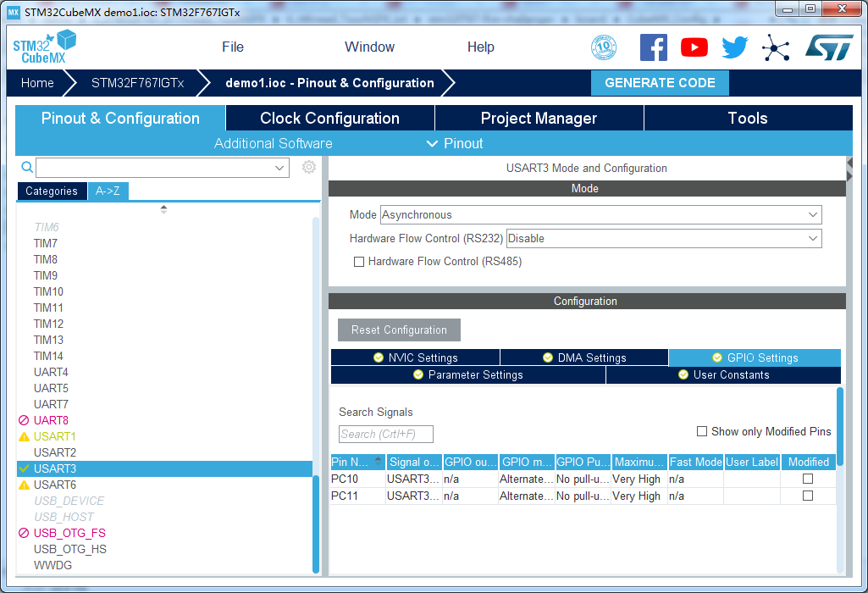Open the Facebook icon link
Image resolution: width=868 pixels, height=593 pixels.
point(653,47)
